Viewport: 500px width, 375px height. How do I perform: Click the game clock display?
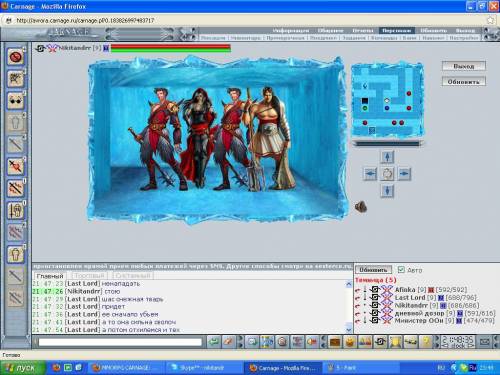point(457,342)
